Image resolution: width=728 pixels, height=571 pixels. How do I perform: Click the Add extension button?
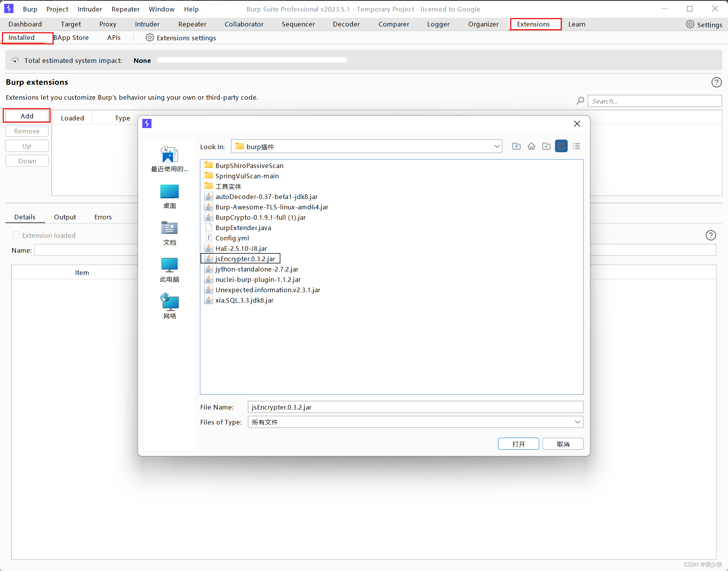[27, 116]
